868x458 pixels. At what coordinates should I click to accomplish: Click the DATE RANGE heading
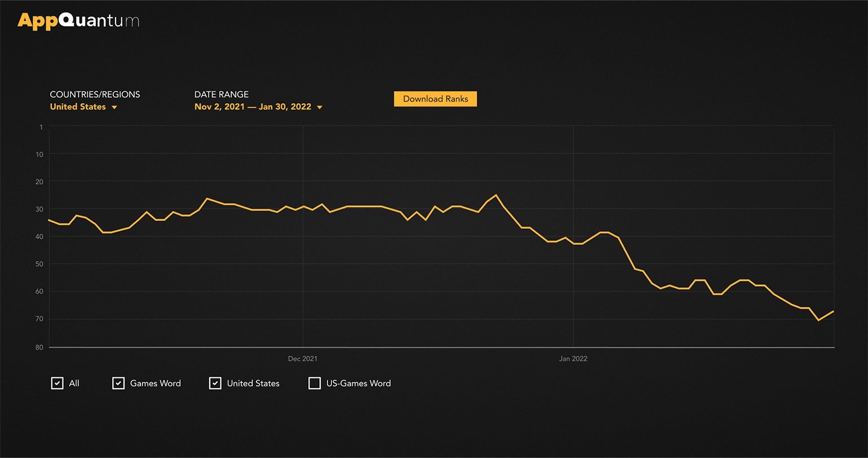222,94
